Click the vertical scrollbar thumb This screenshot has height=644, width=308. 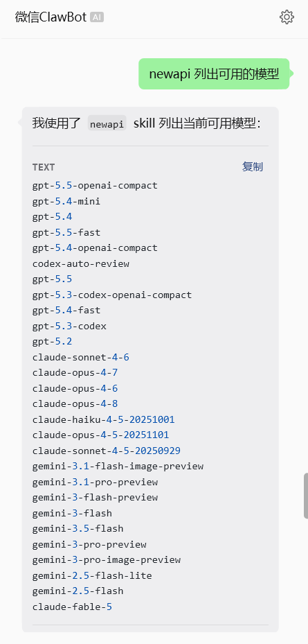305,496
